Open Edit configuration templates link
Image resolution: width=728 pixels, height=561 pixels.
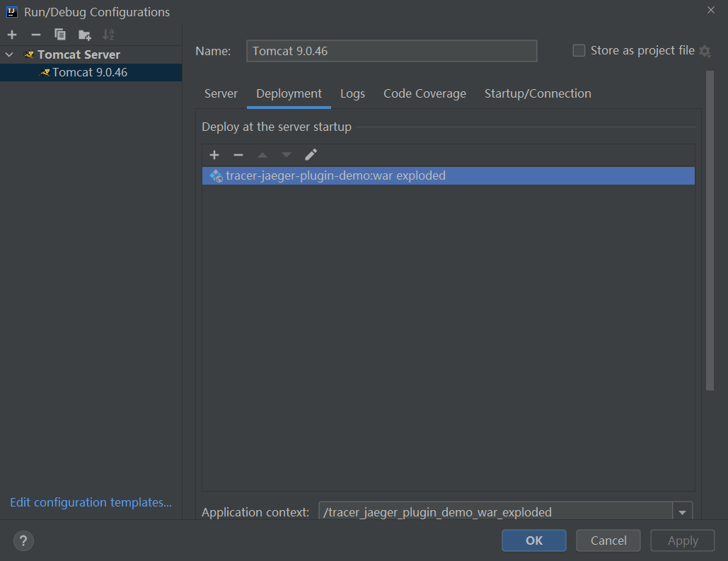pos(91,502)
